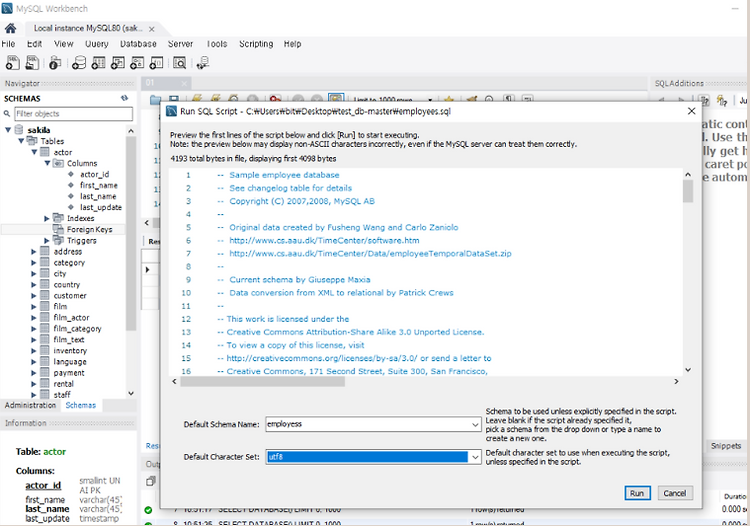Switch to the Administration tab
Screen dimensions: 750x526
point(30,405)
